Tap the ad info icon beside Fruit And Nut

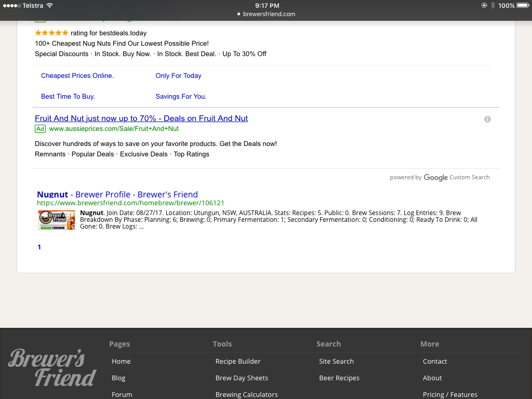pos(487,119)
